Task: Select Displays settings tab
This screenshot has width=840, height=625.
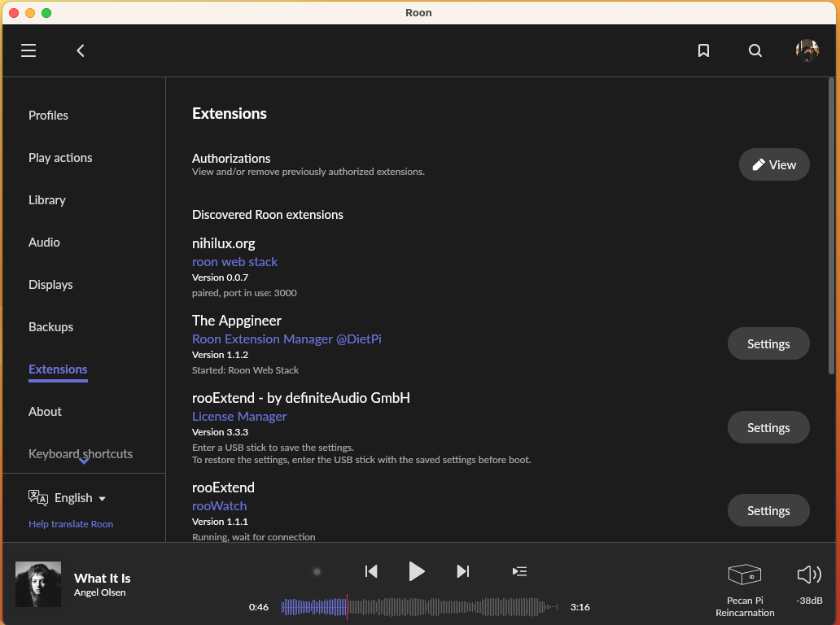Action: tap(50, 284)
